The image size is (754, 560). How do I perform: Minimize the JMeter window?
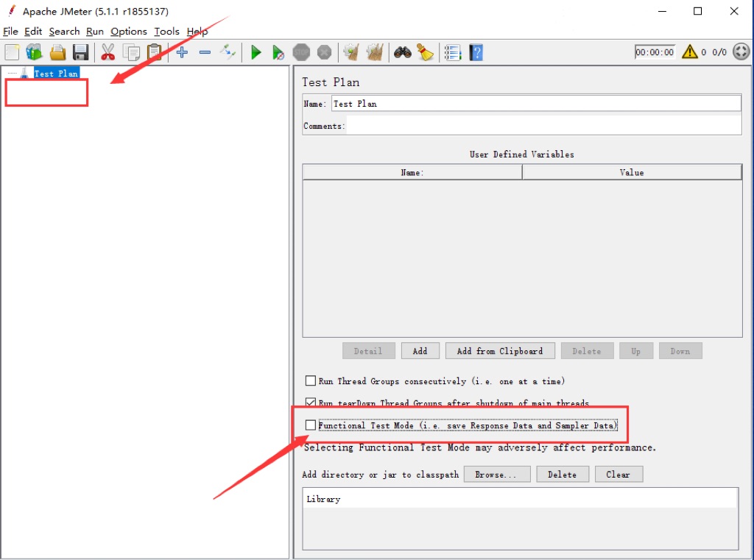[662, 11]
